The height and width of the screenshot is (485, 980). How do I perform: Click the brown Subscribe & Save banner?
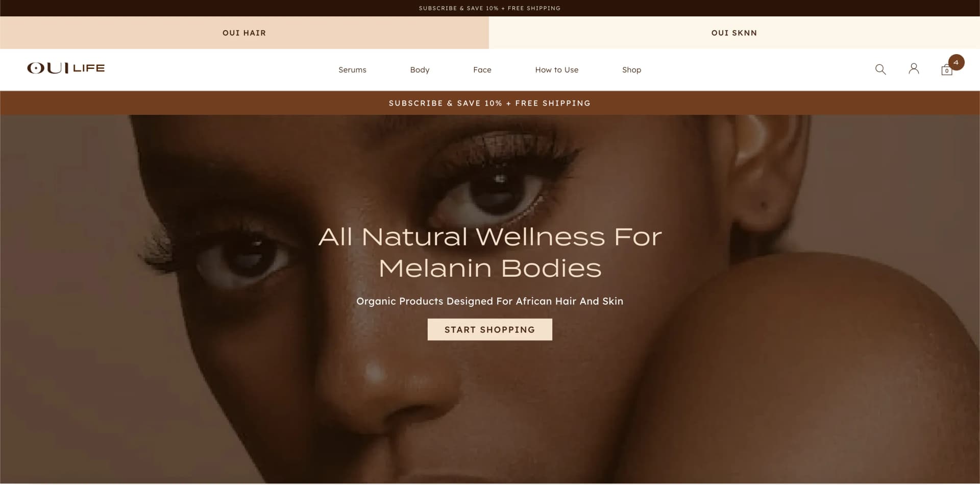[490, 103]
